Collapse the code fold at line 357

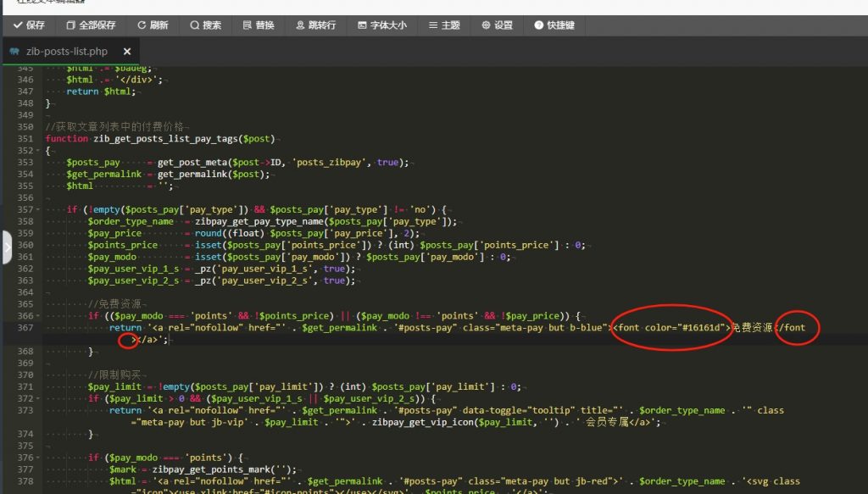39,209
